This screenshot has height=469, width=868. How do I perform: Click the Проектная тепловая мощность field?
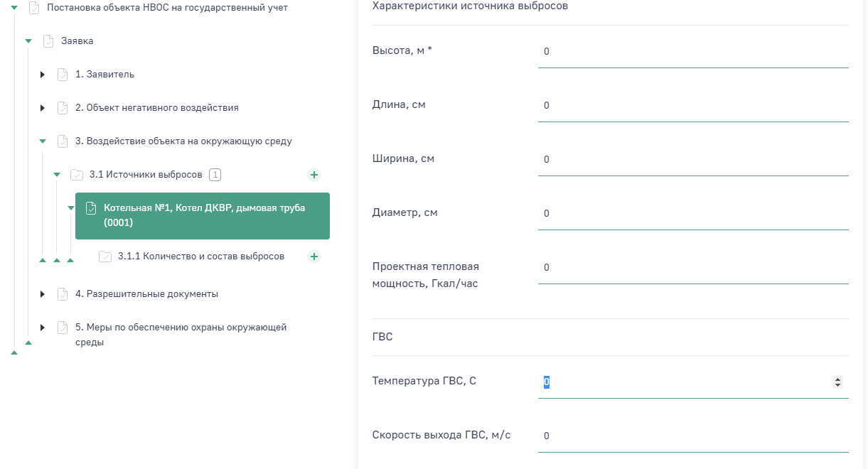pyautogui.click(x=692, y=268)
